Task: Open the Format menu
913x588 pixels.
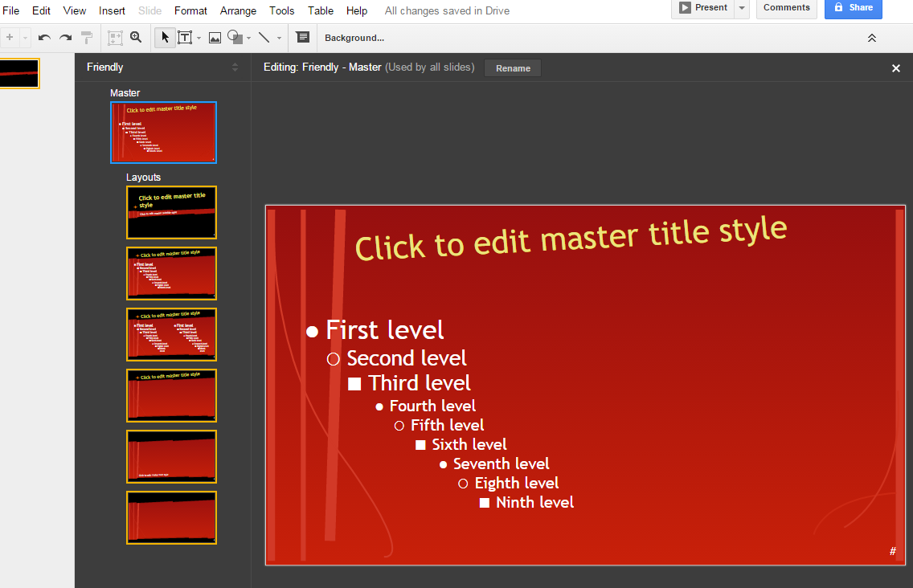Action: coord(190,10)
